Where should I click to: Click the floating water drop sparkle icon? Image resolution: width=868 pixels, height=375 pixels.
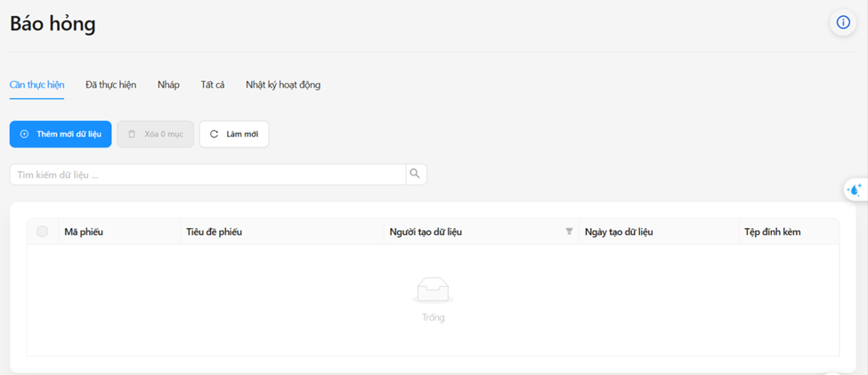tap(855, 190)
